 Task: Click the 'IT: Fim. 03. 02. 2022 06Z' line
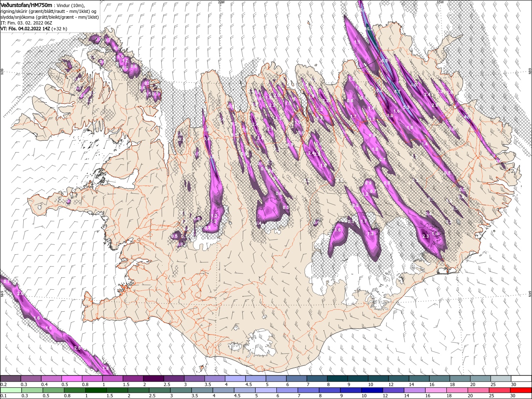pos(26,23)
